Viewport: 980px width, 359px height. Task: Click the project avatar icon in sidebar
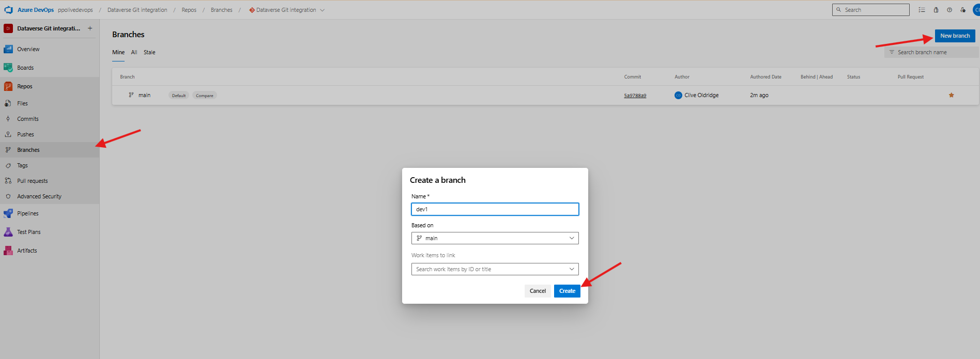(x=8, y=28)
